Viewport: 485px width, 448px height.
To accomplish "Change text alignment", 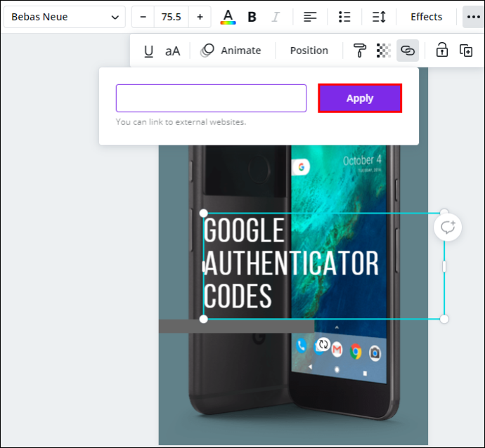I will click(310, 17).
